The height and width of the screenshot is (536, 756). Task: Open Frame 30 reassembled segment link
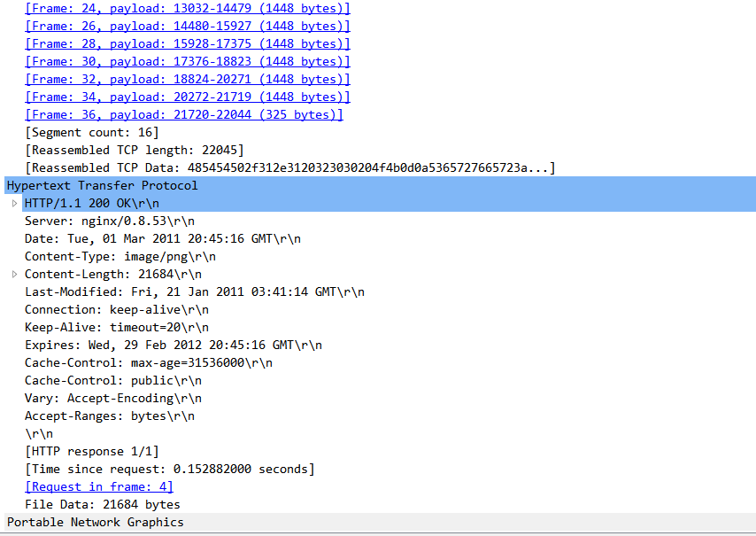188,61
